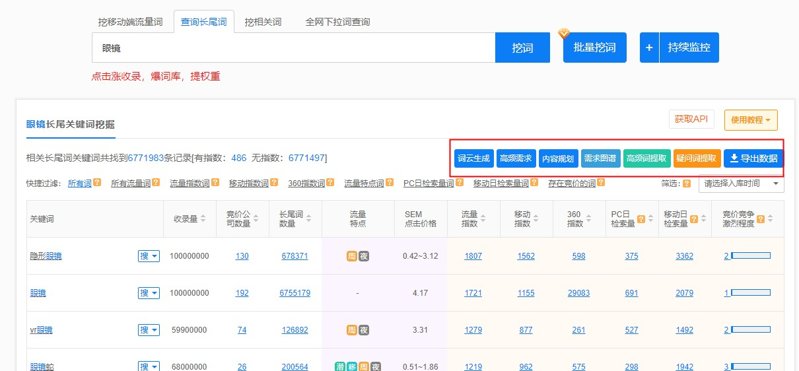Click the 周 traffic tag in 隐形眼镜 row
Screen dimensions: 799x371
click(352, 256)
